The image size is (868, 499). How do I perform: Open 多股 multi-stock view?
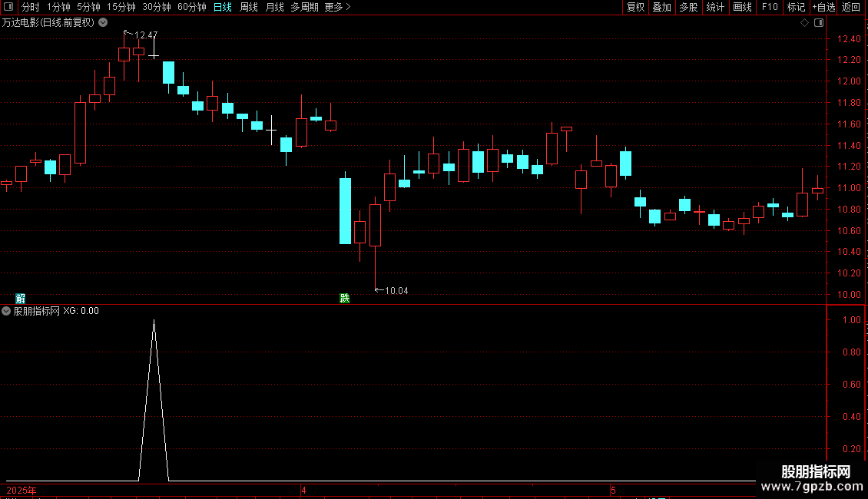pyautogui.click(x=688, y=7)
